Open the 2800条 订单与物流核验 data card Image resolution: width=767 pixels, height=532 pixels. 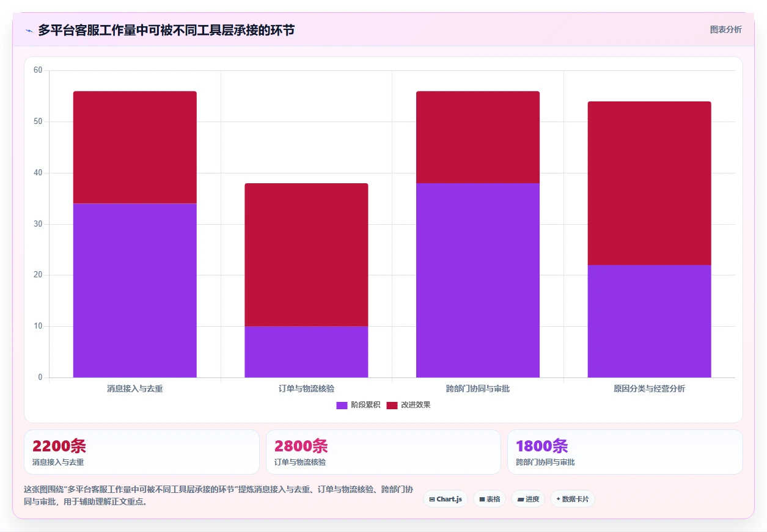point(383,452)
